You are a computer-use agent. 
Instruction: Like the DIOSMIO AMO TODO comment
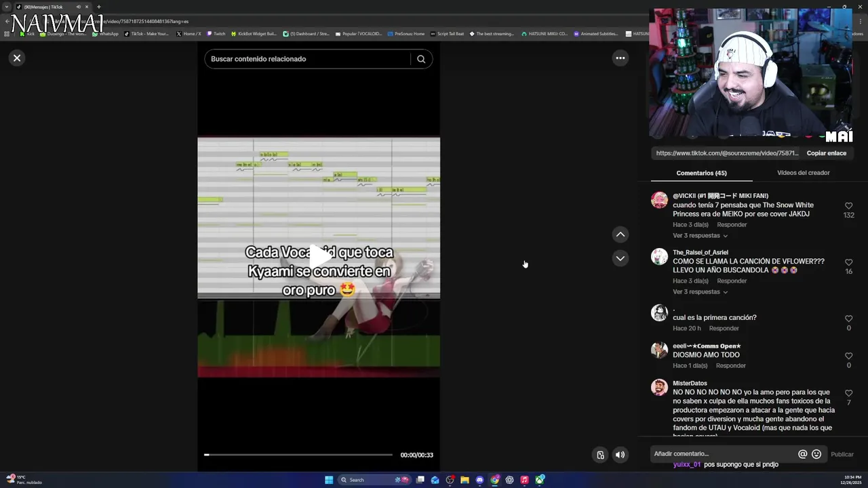point(848,356)
